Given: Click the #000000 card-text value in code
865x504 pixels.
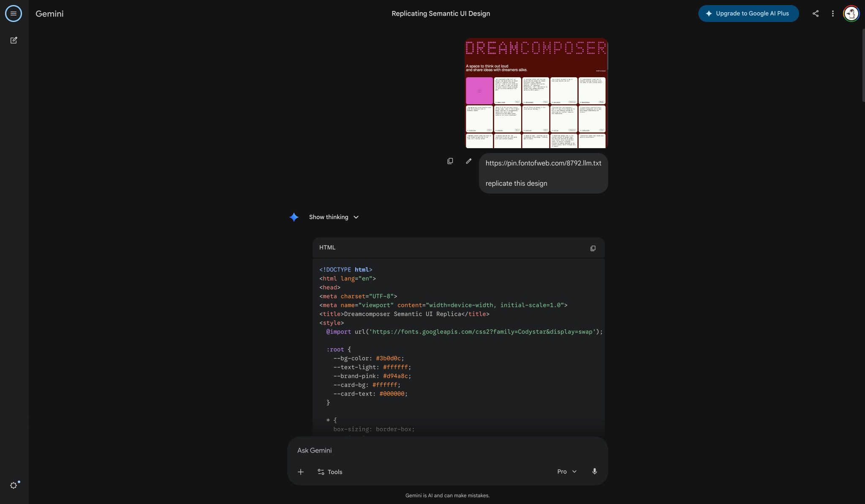Looking at the screenshot, I should (x=392, y=394).
